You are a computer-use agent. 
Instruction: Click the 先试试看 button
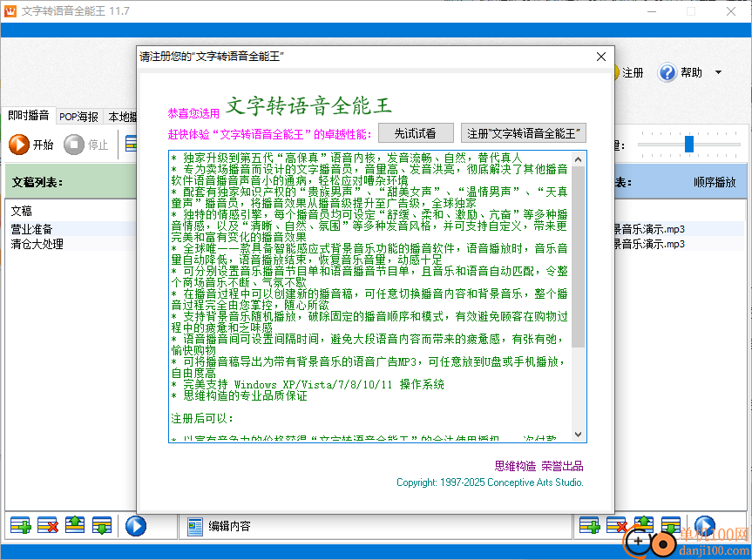[x=416, y=133]
